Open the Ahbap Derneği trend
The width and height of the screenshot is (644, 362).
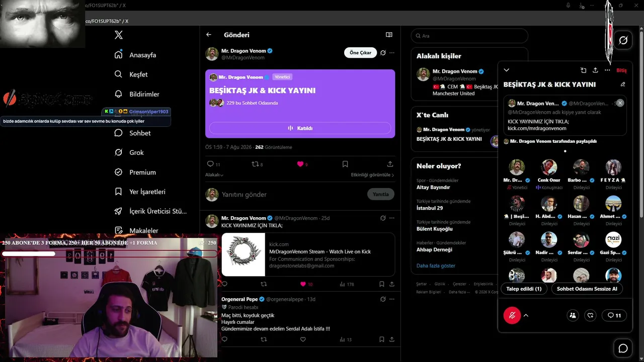click(x=434, y=250)
